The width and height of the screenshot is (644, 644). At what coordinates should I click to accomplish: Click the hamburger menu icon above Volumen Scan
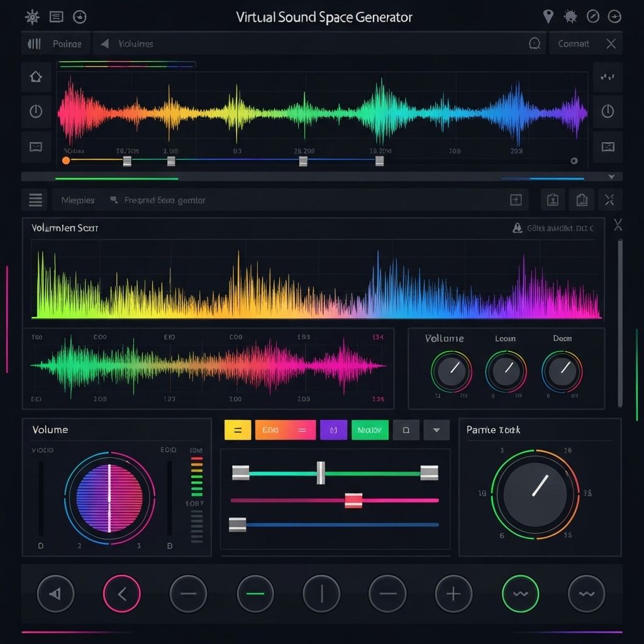(35, 199)
